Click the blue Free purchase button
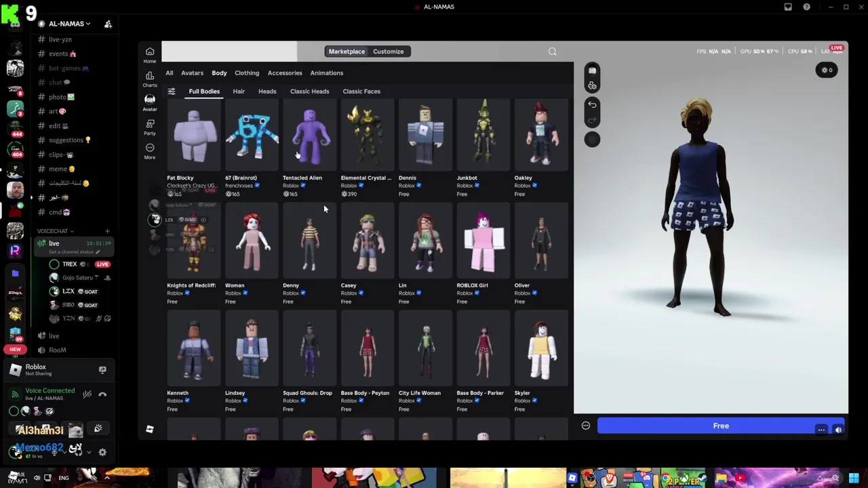 (721, 426)
